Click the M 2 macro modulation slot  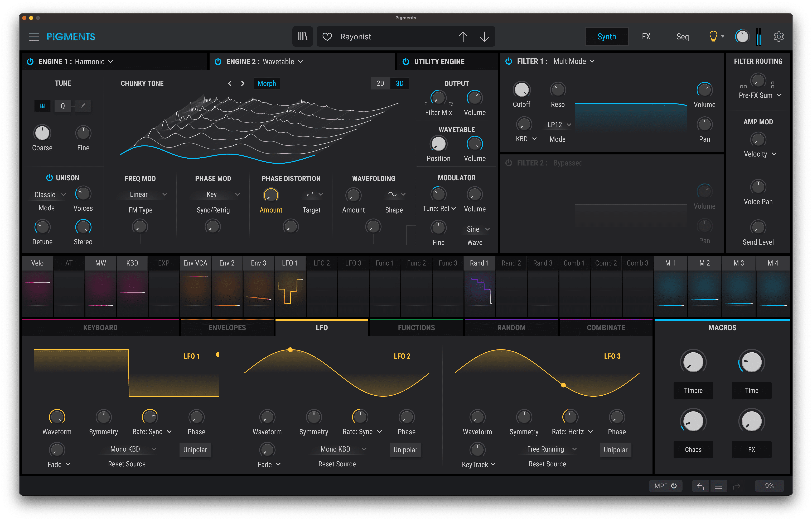pos(704,287)
